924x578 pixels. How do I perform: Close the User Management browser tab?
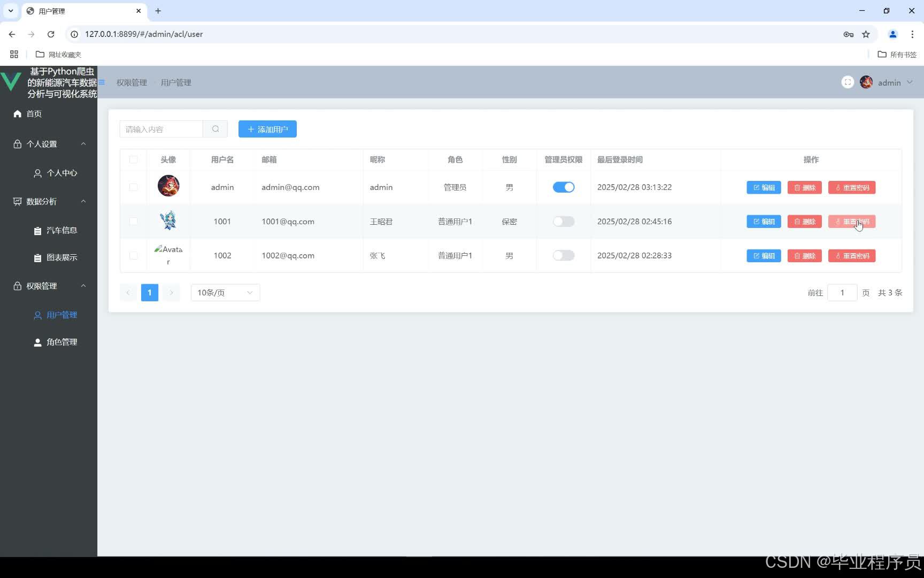(x=138, y=11)
